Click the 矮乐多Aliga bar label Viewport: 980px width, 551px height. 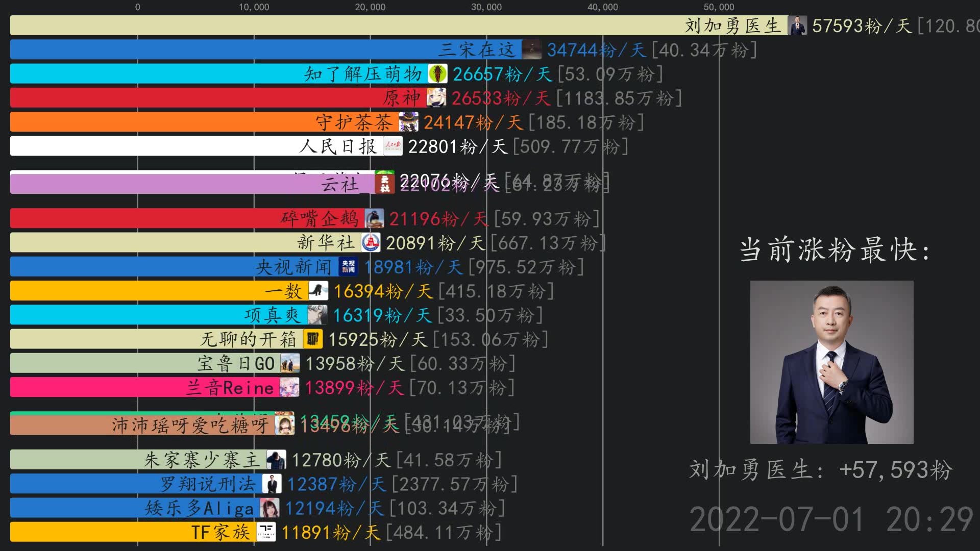200,508
